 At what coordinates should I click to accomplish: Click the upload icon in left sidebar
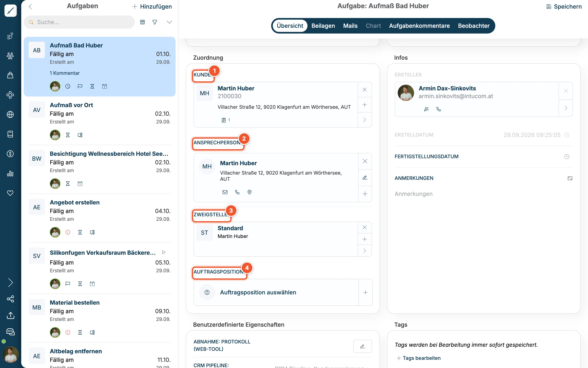[10, 315]
